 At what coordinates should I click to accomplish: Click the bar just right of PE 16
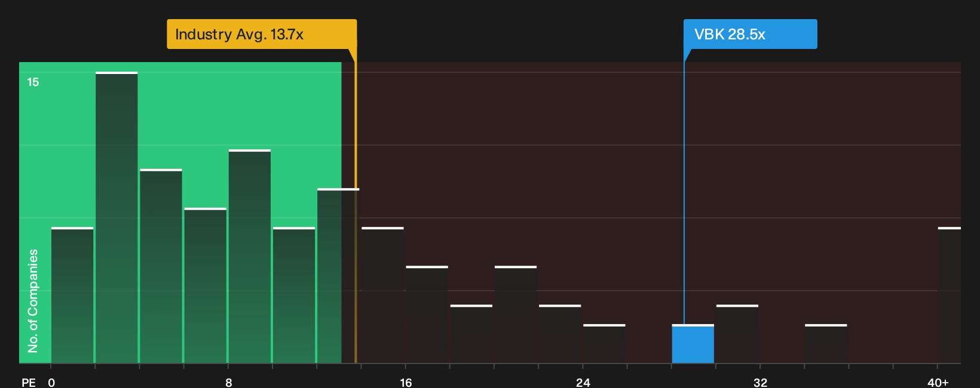point(427,315)
